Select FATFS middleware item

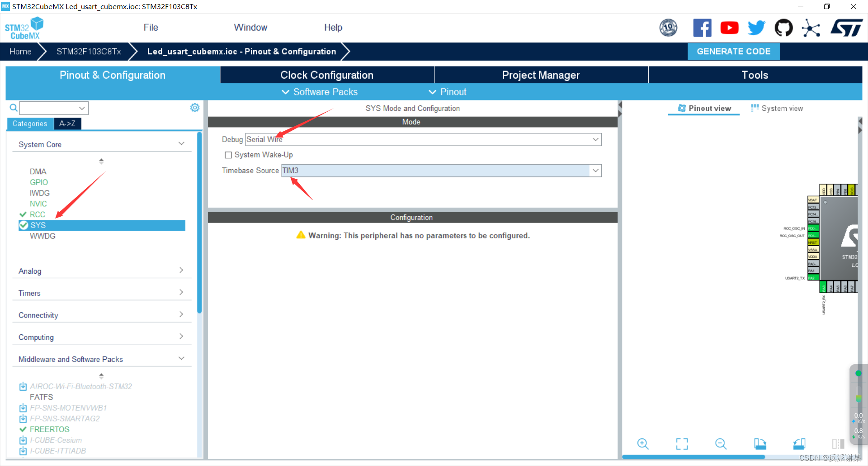point(42,397)
